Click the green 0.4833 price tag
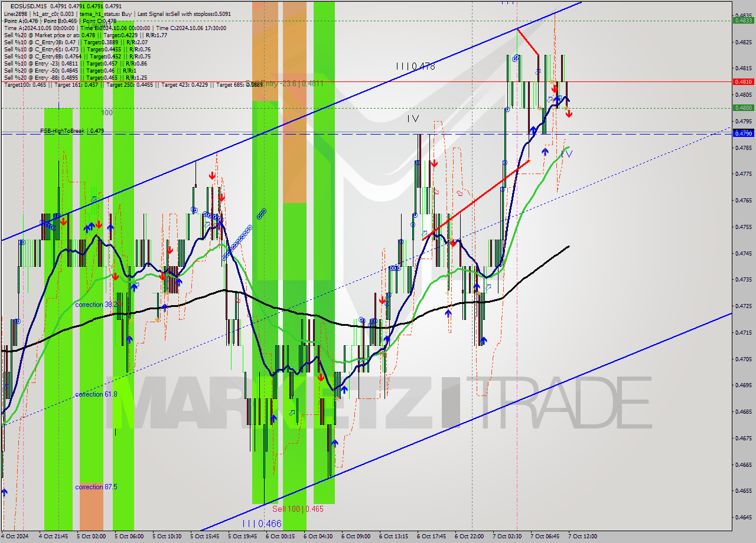The image size is (756, 543). 743,20
